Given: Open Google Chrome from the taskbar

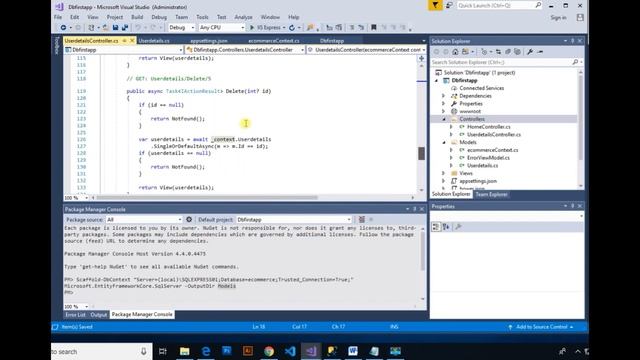Looking at the screenshot, I should (x=269, y=351).
